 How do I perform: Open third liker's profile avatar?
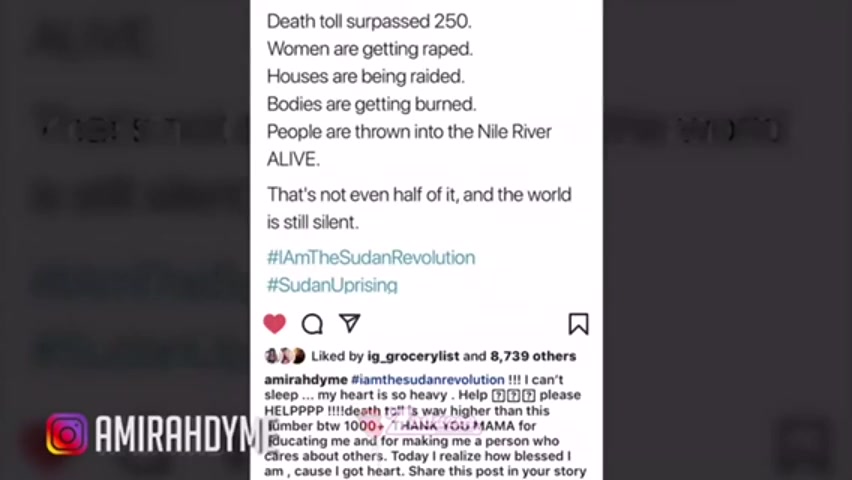pos(298,356)
